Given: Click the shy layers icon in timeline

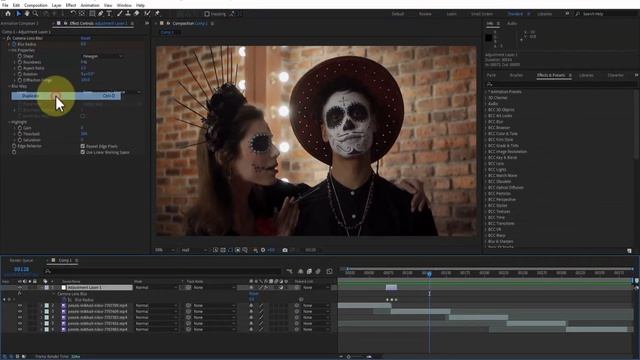Looking at the screenshot, I should coord(301,271).
